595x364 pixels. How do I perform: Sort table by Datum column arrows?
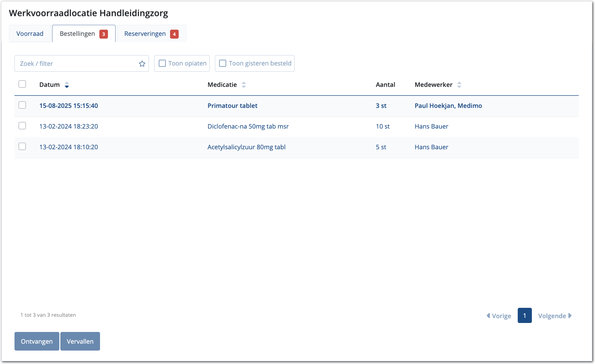coord(67,85)
